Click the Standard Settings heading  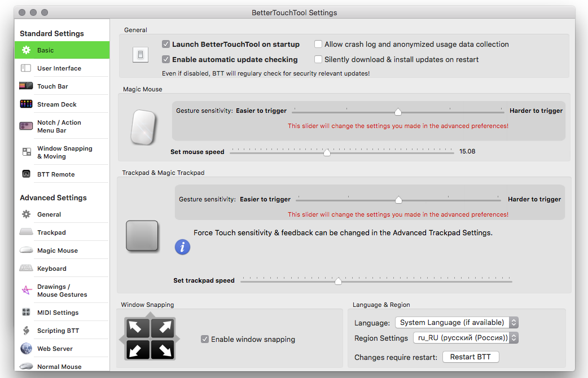[x=52, y=33]
